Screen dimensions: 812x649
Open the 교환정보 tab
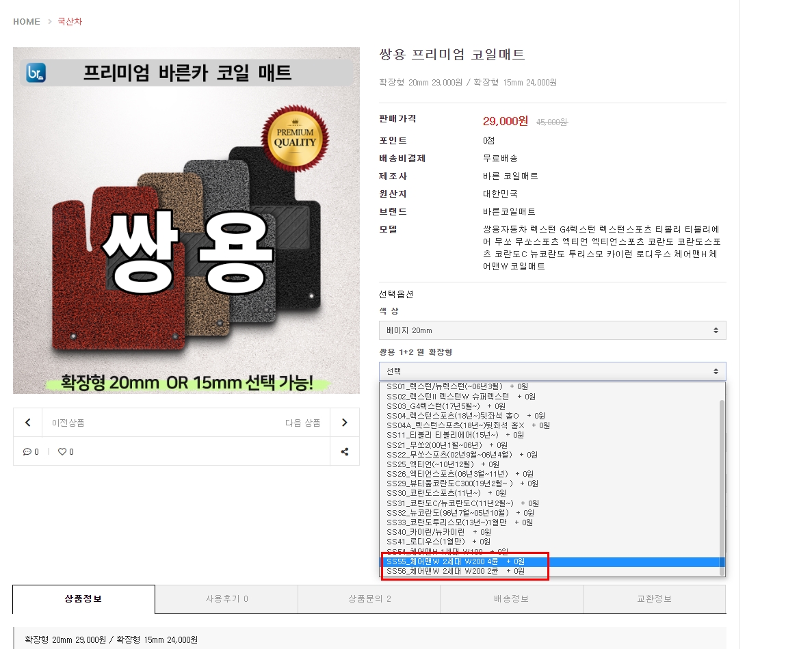[x=654, y=599]
